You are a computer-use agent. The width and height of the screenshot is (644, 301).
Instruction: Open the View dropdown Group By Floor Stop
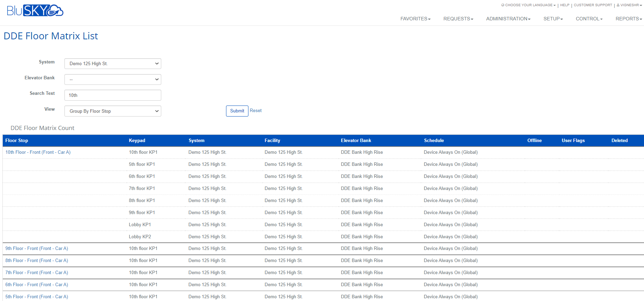coord(113,111)
